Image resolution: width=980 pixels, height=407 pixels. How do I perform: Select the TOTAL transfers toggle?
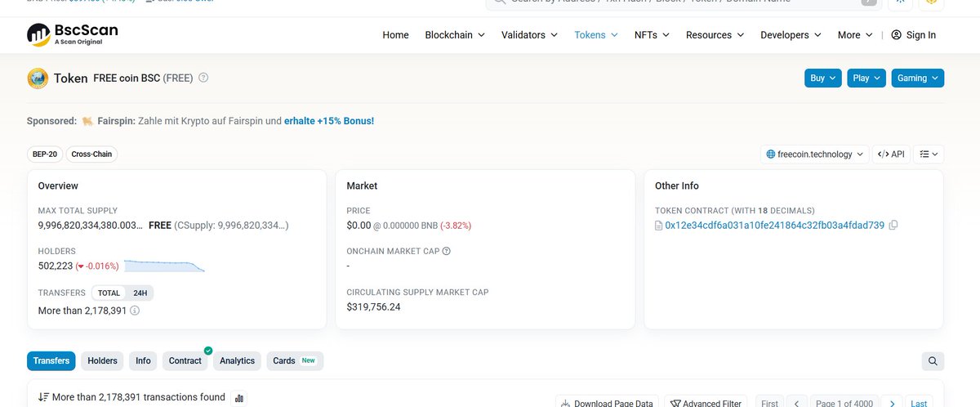[x=109, y=293]
